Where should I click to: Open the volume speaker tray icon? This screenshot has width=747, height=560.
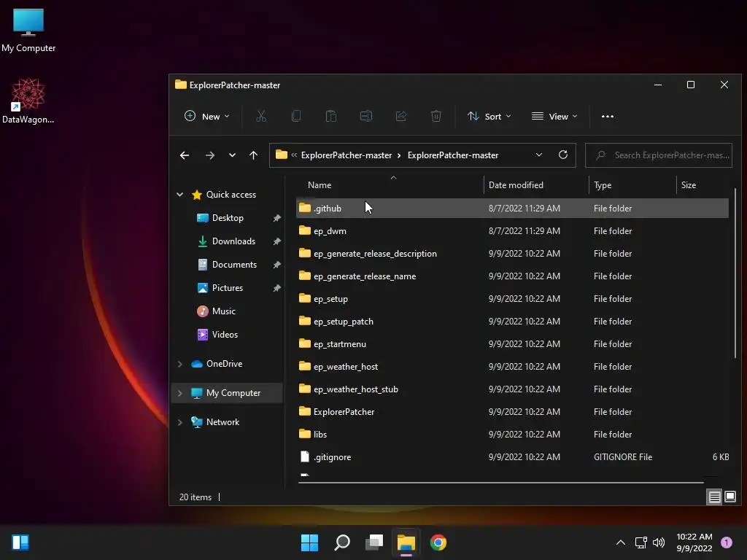click(659, 542)
